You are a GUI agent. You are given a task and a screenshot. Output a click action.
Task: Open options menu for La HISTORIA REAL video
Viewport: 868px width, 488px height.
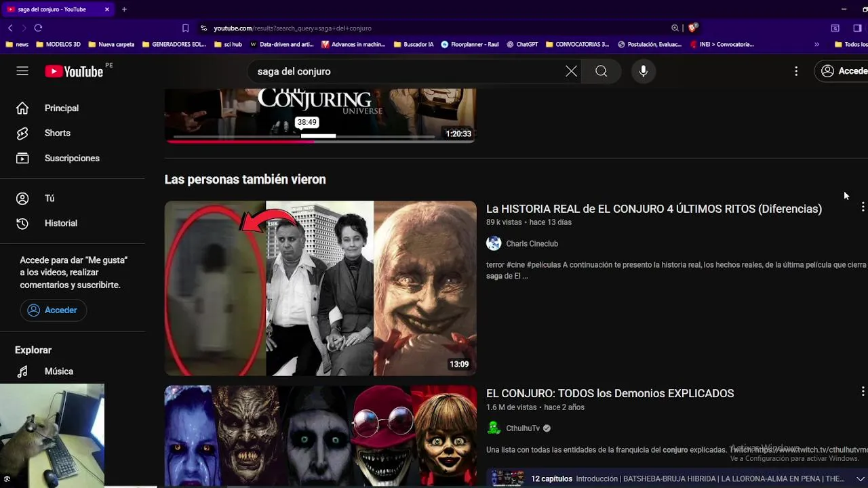[x=863, y=207]
